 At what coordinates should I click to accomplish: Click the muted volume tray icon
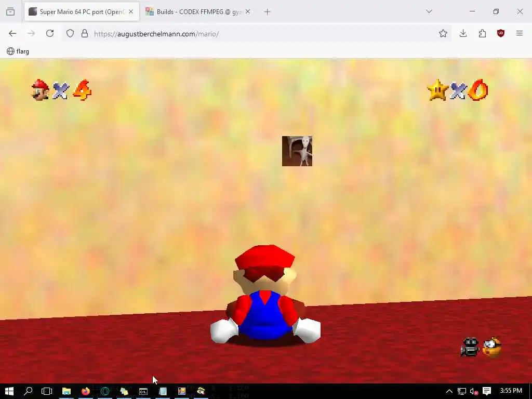[474, 391]
